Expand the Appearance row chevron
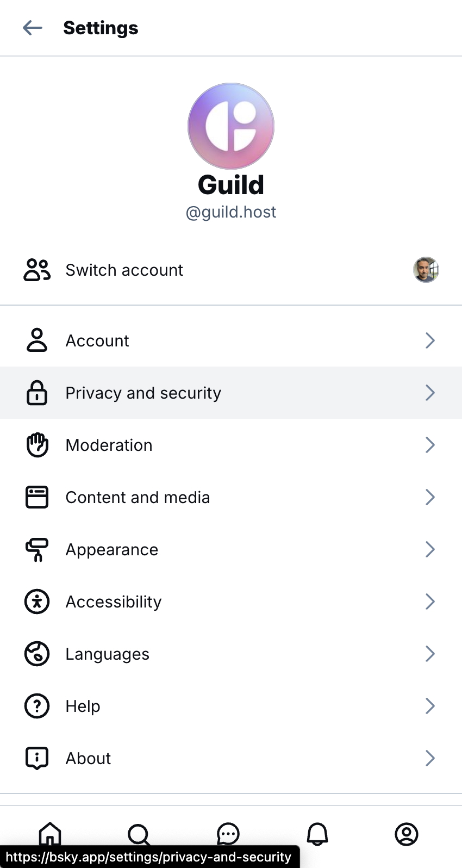The width and height of the screenshot is (462, 868). (430, 549)
